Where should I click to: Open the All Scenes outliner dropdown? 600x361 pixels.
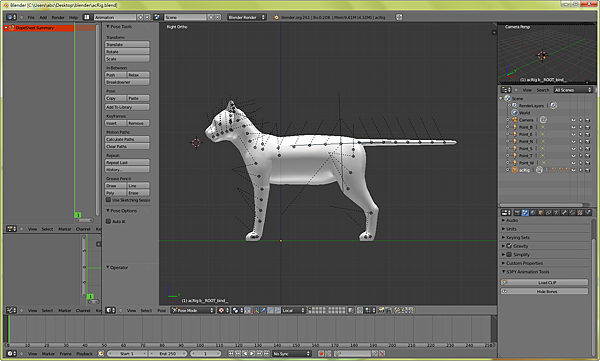pyautogui.click(x=573, y=90)
